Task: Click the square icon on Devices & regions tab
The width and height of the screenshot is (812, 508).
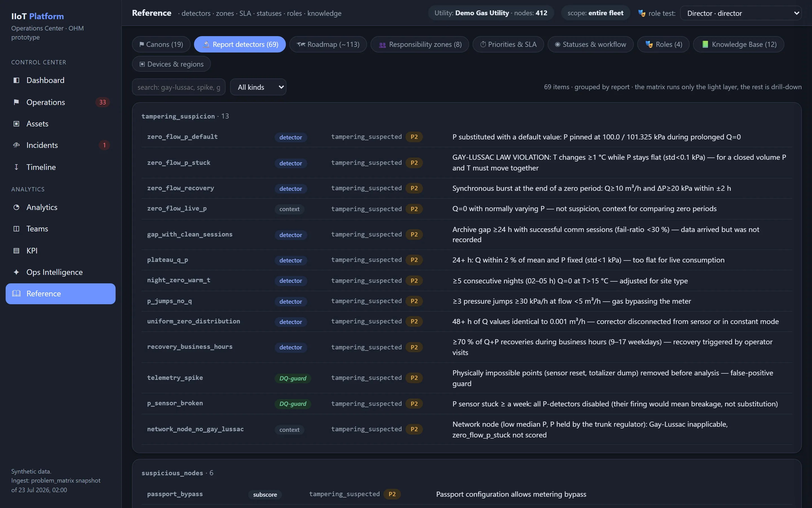Action: pos(142,64)
